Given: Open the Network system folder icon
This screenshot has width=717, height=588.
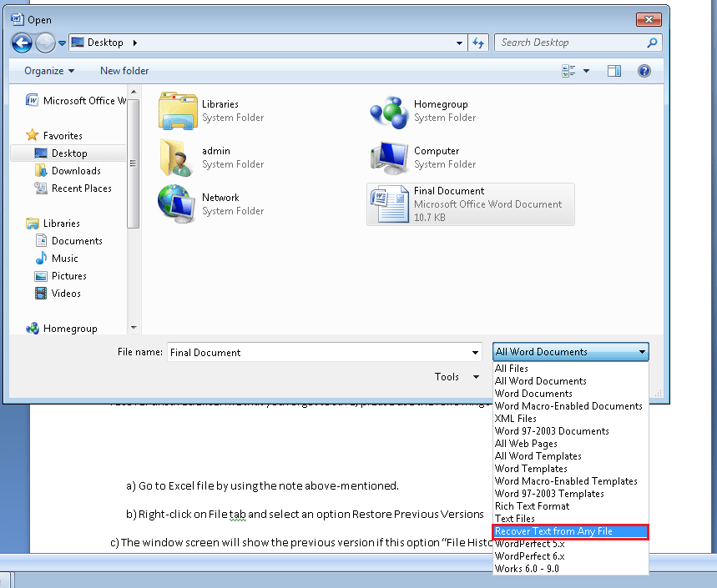Looking at the screenshot, I should point(176,204).
